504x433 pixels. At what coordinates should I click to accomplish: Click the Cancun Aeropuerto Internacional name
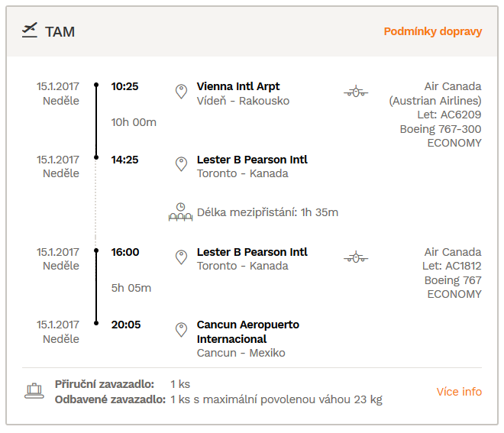248,331
